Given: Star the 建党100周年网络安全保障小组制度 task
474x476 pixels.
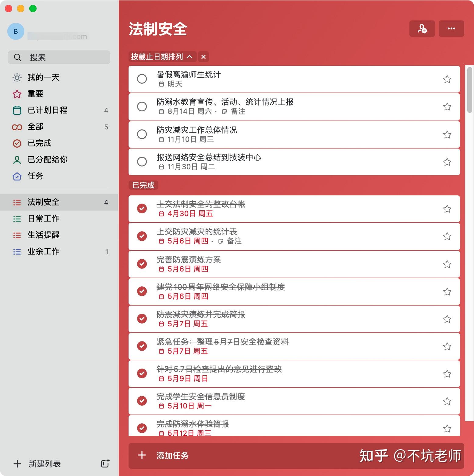Looking at the screenshot, I should click(447, 292).
